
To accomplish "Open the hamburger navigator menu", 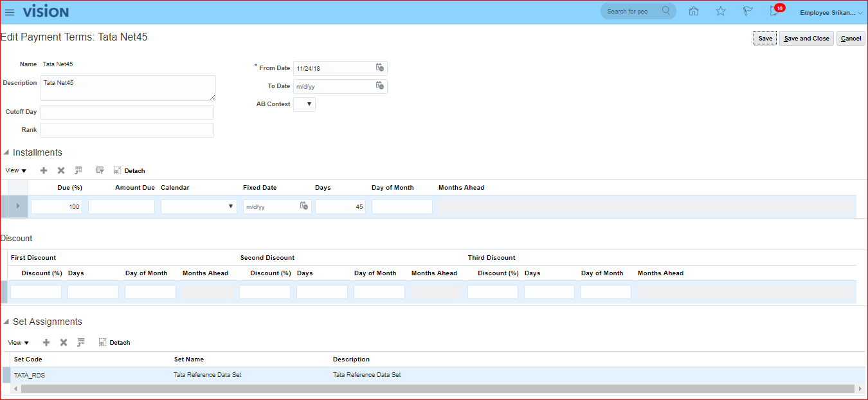I will 10,12.
